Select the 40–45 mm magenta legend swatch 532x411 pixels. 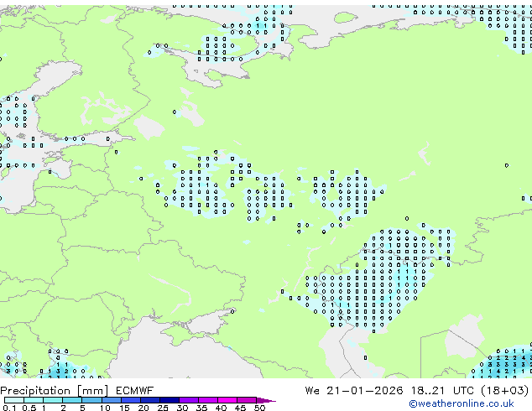click(227, 400)
